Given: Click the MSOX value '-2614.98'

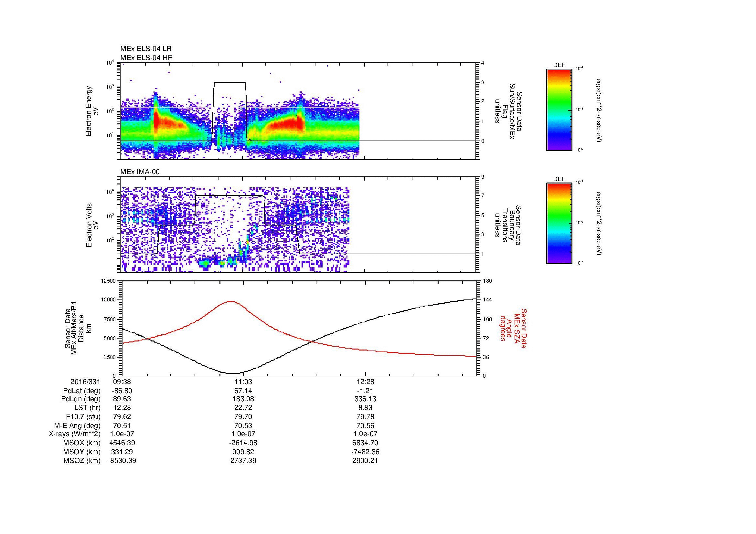Looking at the screenshot, I should click(243, 443).
